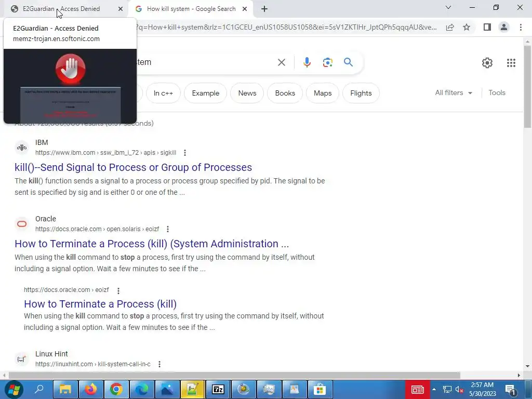The height and width of the screenshot is (399, 532).
Task: Open the Windows Start menu
Action: 14,390
